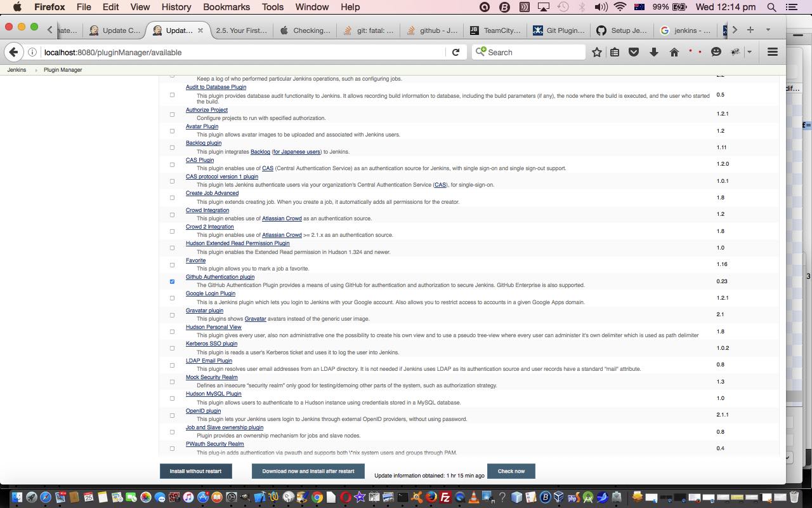
Task: Open the downloads arrow icon
Action: pos(654,52)
